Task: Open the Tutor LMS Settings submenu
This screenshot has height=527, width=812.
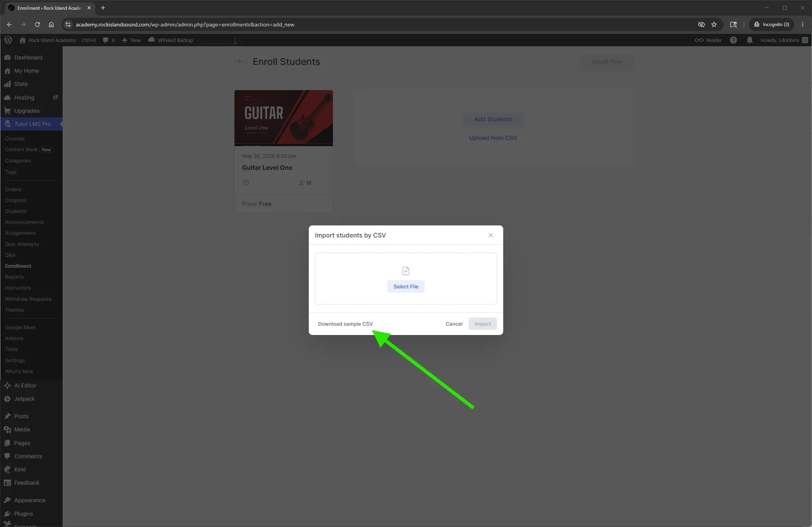Action: point(15,360)
